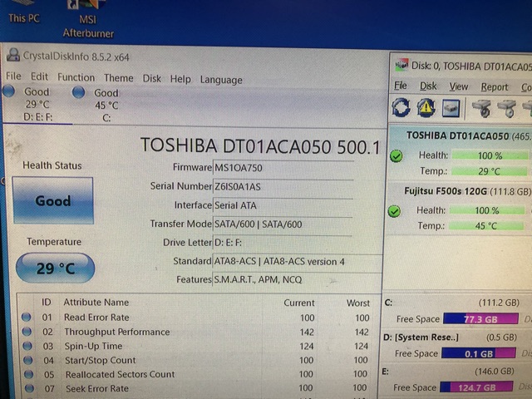Click the window icon in the Disk: 0 title bar
The height and width of the screenshot is (399, 532).
click(x=401, y=64)
